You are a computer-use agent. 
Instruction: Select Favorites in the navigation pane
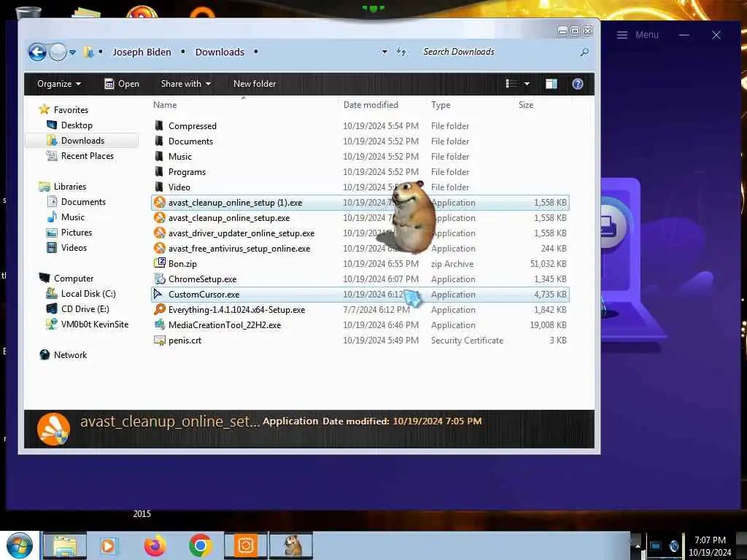[x=71, y=109]
